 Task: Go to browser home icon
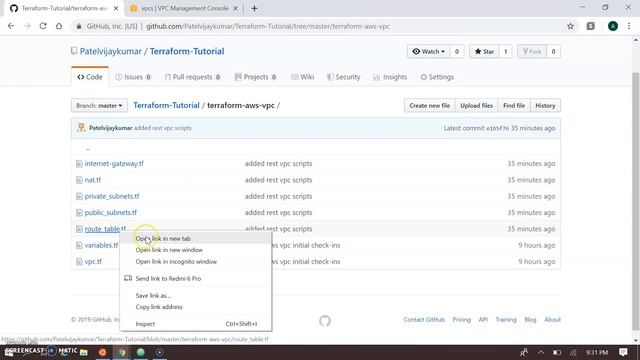tap(59, 26)
